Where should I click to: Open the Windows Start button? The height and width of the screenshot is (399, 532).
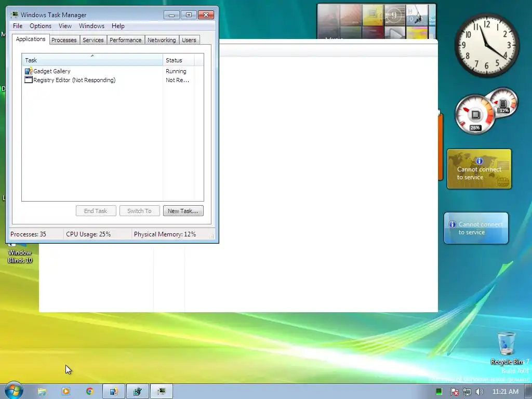(x=14, y=391)
